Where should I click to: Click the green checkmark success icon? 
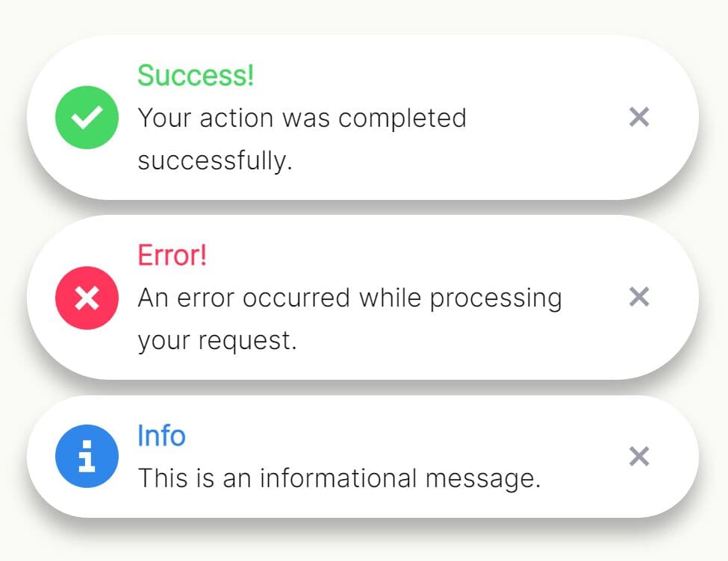[x=87, y=118]
